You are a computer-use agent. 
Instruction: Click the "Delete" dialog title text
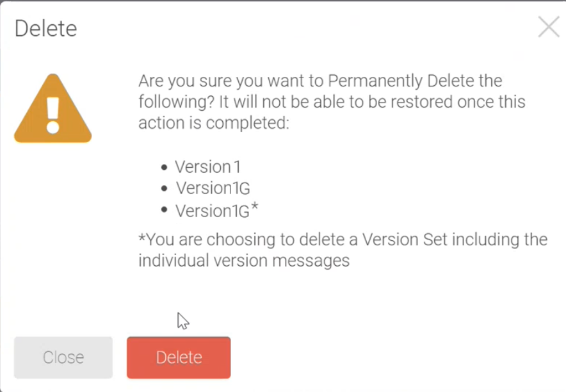coord(45,29)
